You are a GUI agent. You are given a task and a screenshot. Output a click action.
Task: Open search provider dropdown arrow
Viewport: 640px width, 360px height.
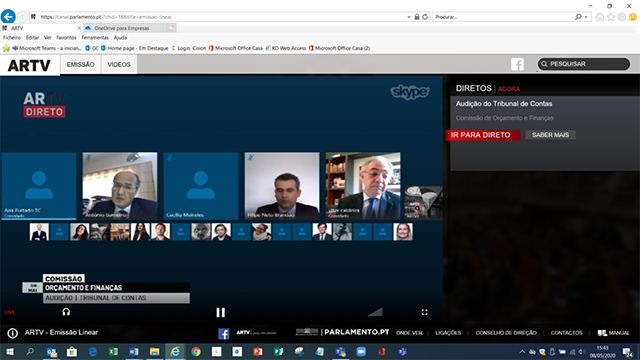[x=586, y=17]
